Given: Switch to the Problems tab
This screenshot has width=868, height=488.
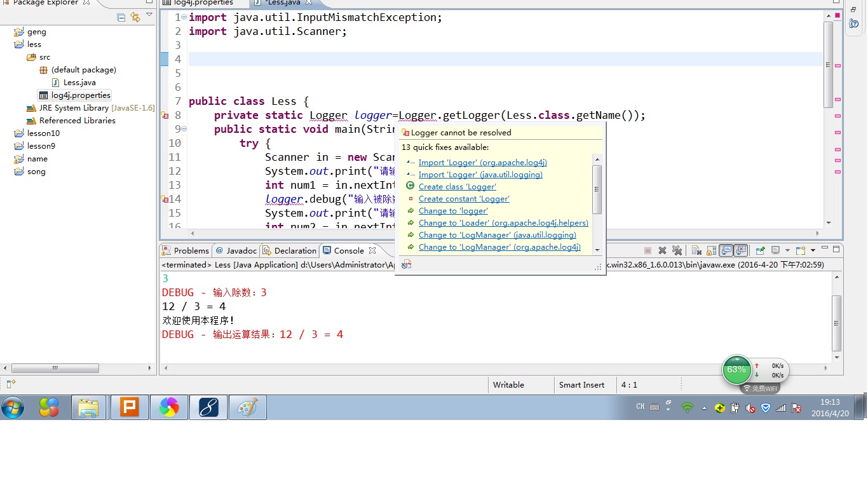Looking at the screenshot, I should [191, 250].
